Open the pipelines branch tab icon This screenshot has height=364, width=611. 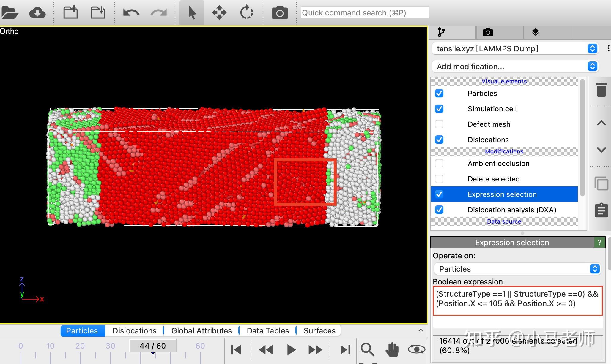(441, 32)
